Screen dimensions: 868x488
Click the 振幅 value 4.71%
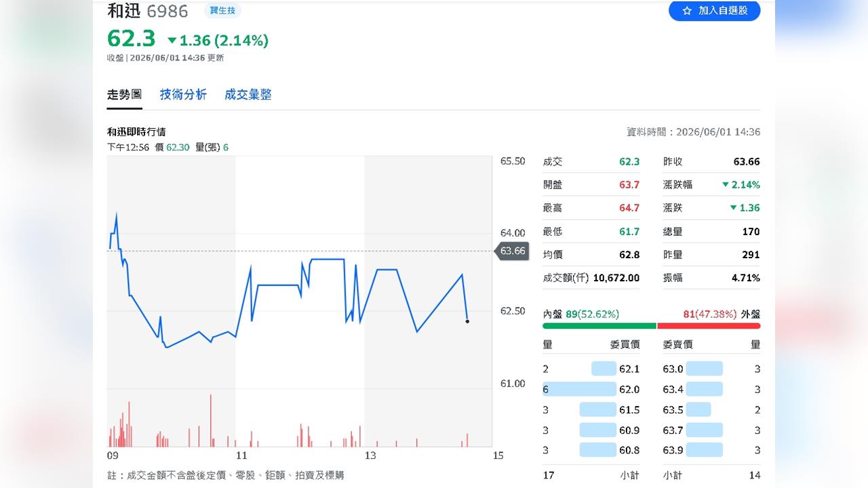(746, 278)
